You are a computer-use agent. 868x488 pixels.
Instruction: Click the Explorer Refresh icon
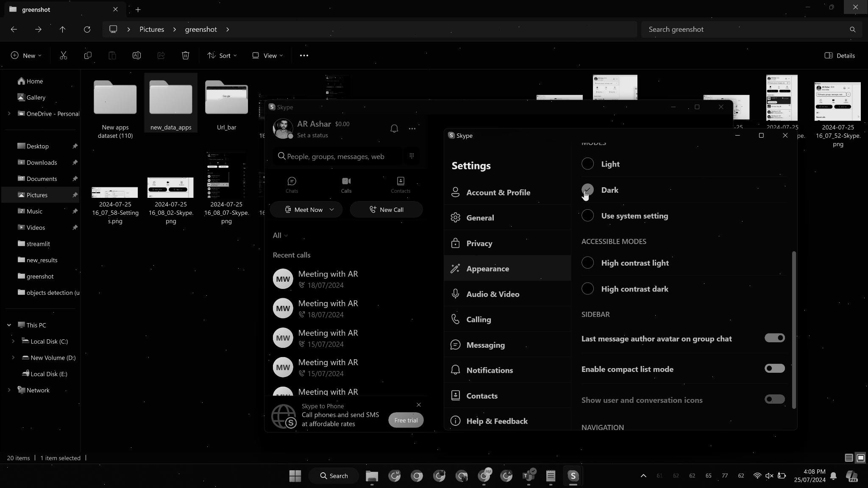[x=87, y=29]
